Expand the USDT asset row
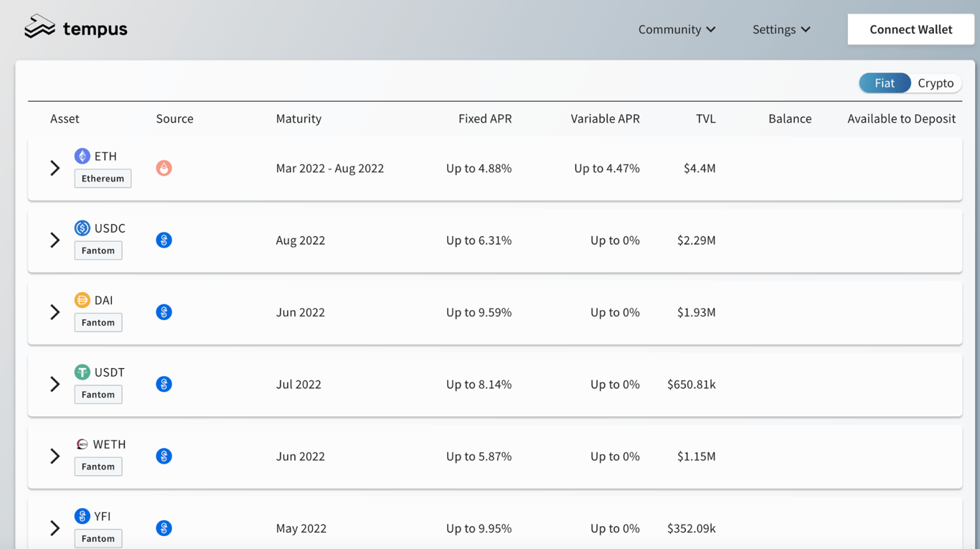This screenshot has width=980, height=549. point(55,384)
